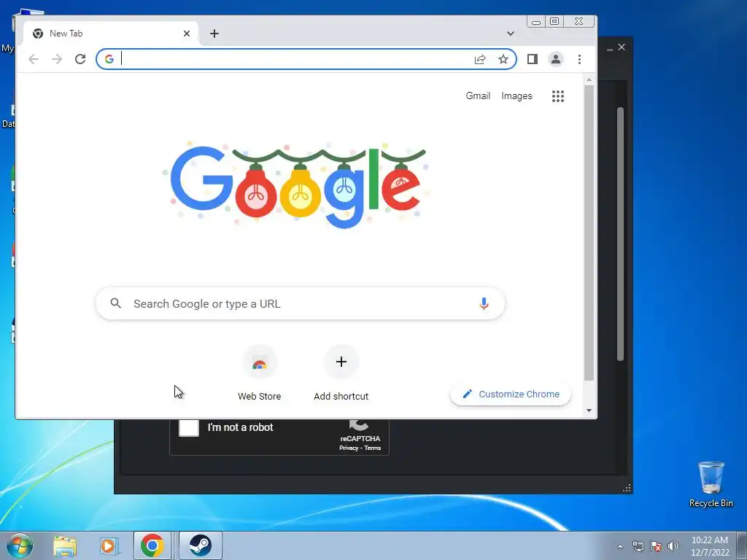Viewport: 747px width, 560px height.
Task: Switch to Chrome in the taskbar
Action: coord(152,545)
